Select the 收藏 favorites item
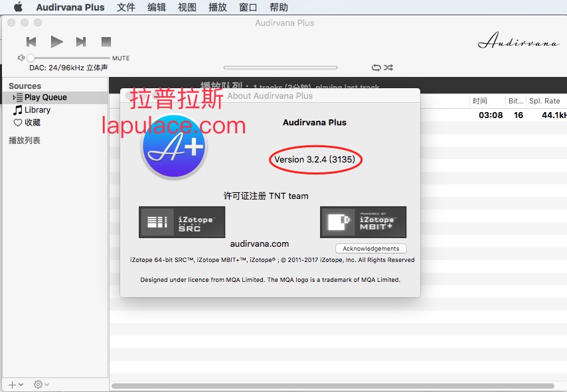This screenshot has height=392, width=567. tap(32, 123)
